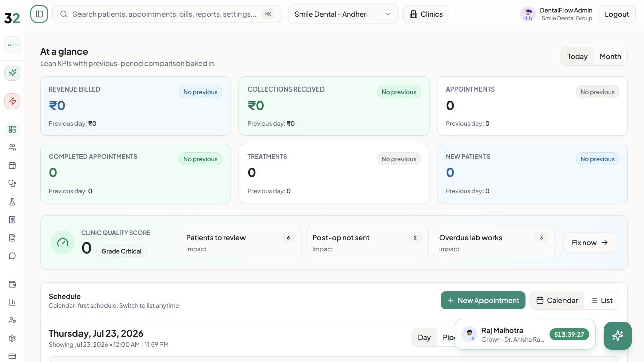The width and height of the screenshot is (644, 362).
Task: Click the Schedule section heading
Action: 65,296
